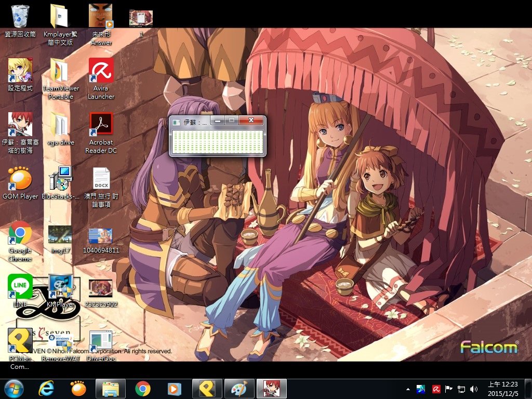
Task: Close the 伊蘇 loading window
Action: tap(251, 120)
